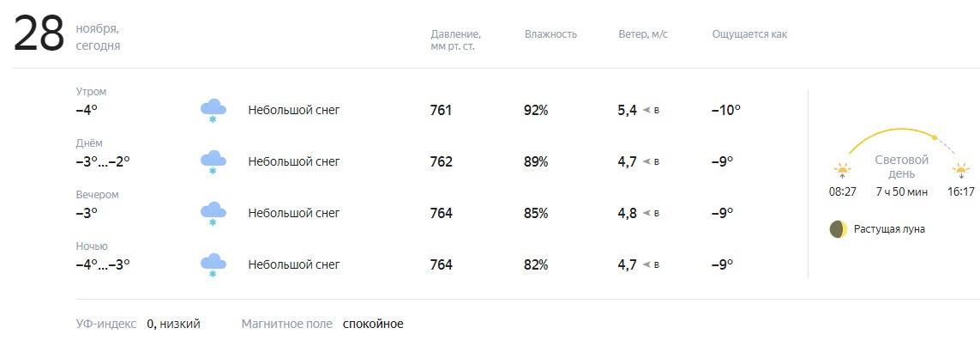Click the Световой день duration text
This screenshot has height=340, width=980.
click(902, 192)
